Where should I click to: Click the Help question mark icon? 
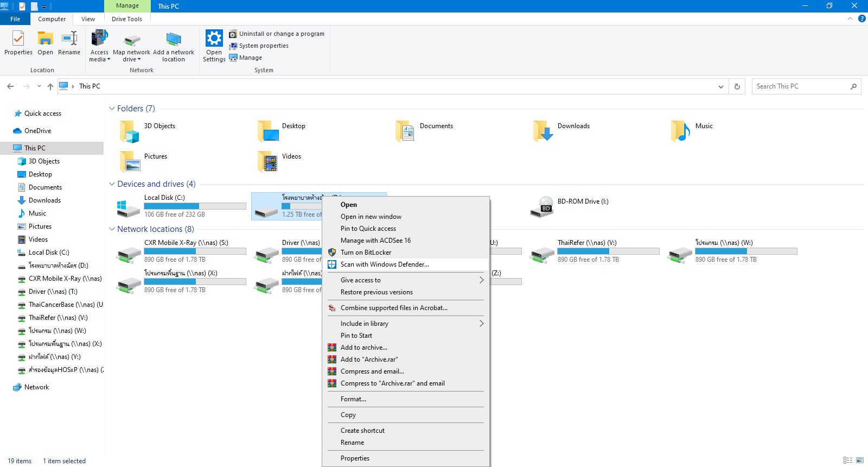click(x=861, y=19)
